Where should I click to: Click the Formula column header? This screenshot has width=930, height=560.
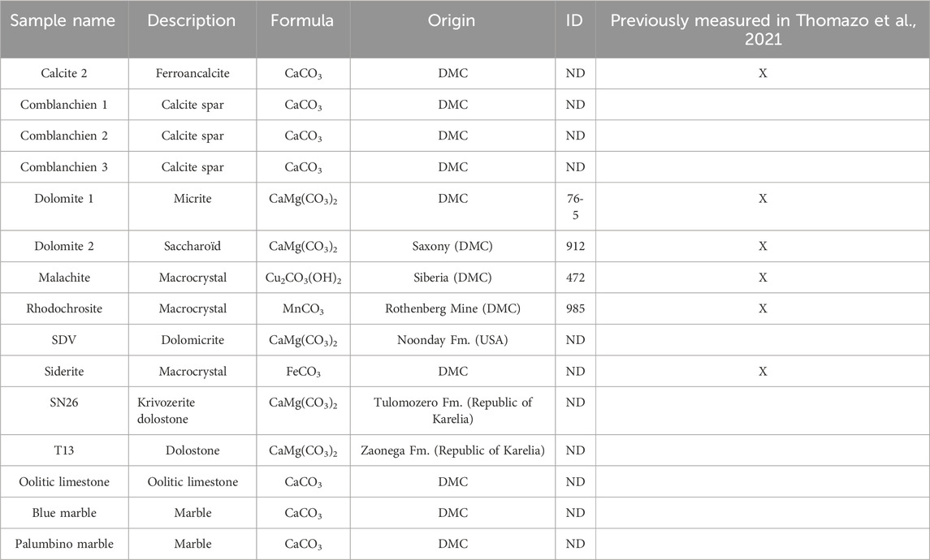click(302, 20)
